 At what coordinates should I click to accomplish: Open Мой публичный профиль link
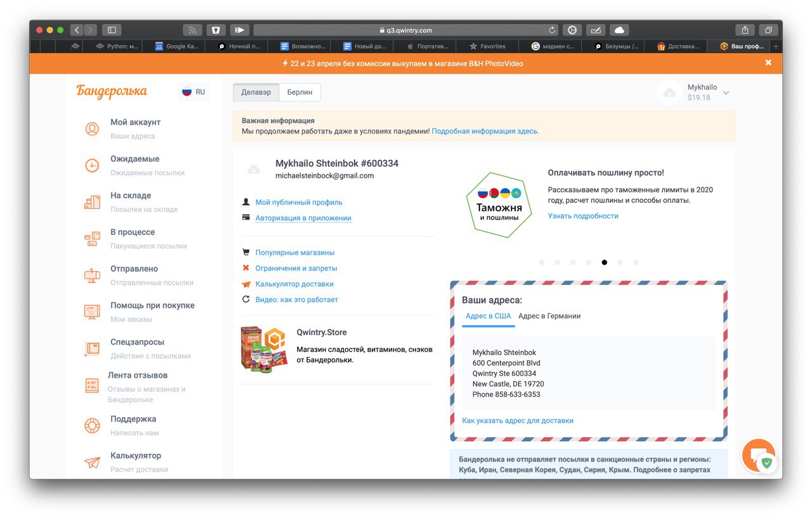[x=299, y=203]
